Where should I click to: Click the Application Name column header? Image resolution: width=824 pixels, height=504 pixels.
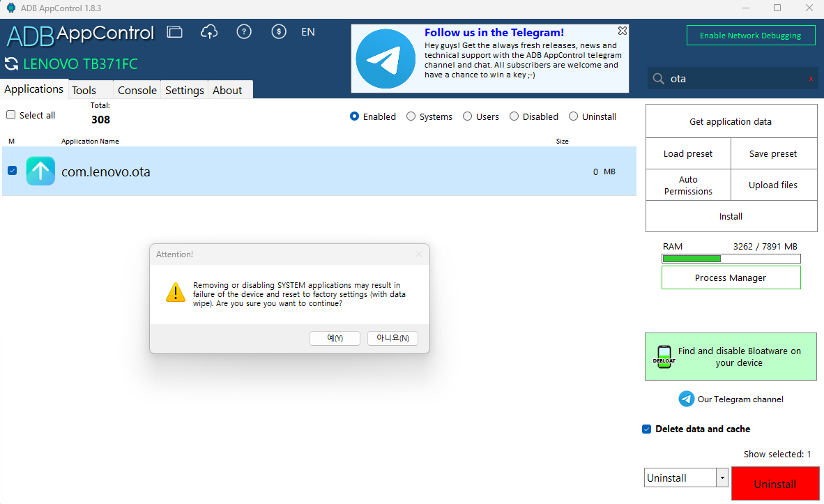coord(90,141)
